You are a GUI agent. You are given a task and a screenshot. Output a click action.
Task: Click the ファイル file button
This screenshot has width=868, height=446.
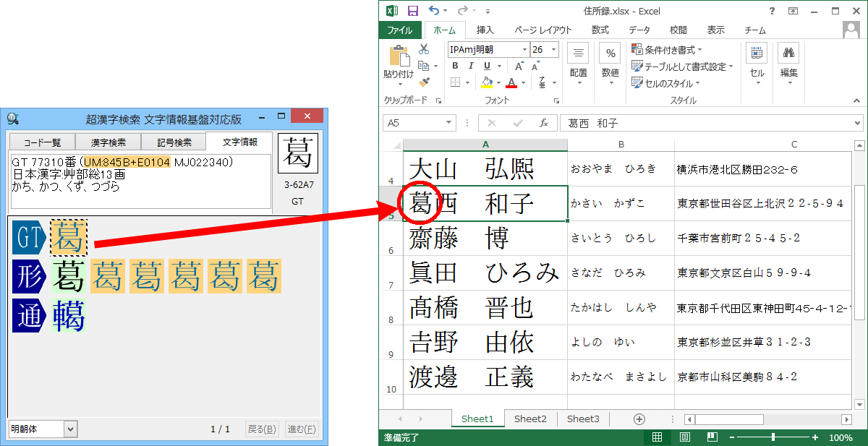[400, 30]
